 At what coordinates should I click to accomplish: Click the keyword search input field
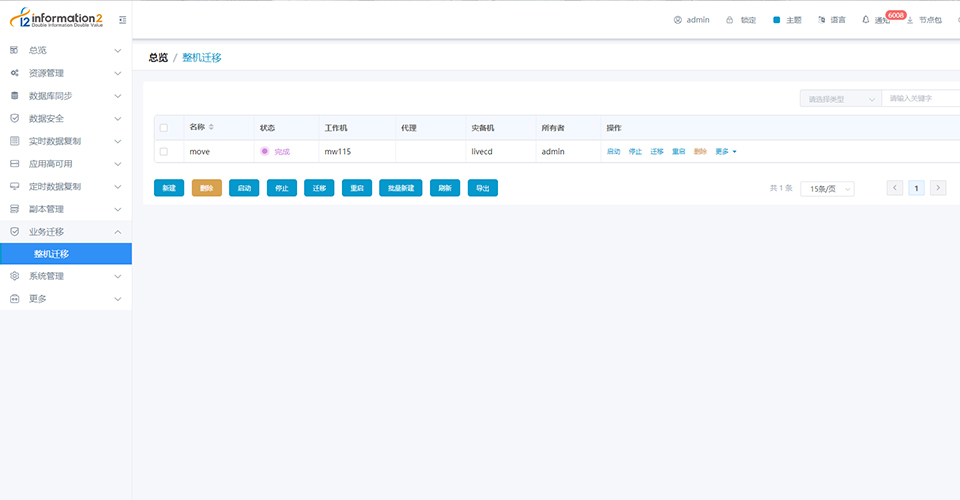point(920,99)
